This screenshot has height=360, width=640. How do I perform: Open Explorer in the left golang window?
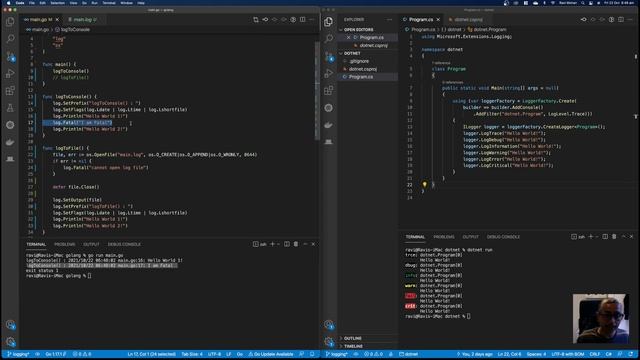(10, 21)
